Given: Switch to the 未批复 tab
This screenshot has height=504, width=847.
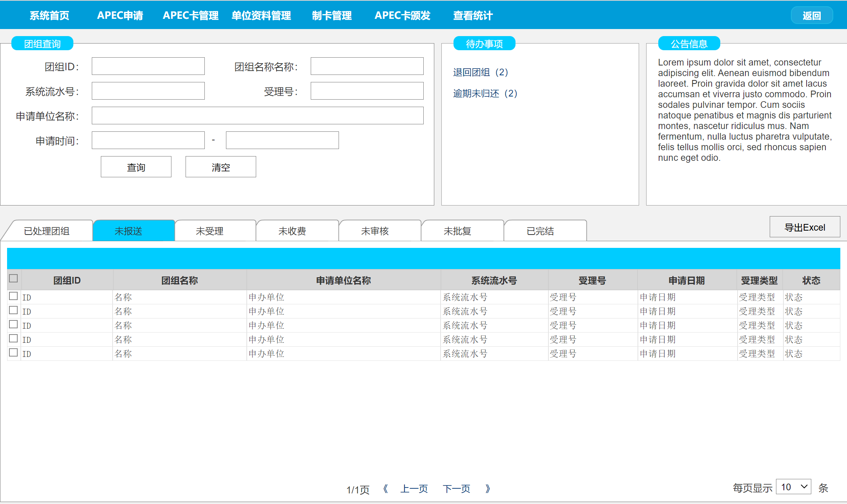Looking at the screenshot, I should coord(463,231).
